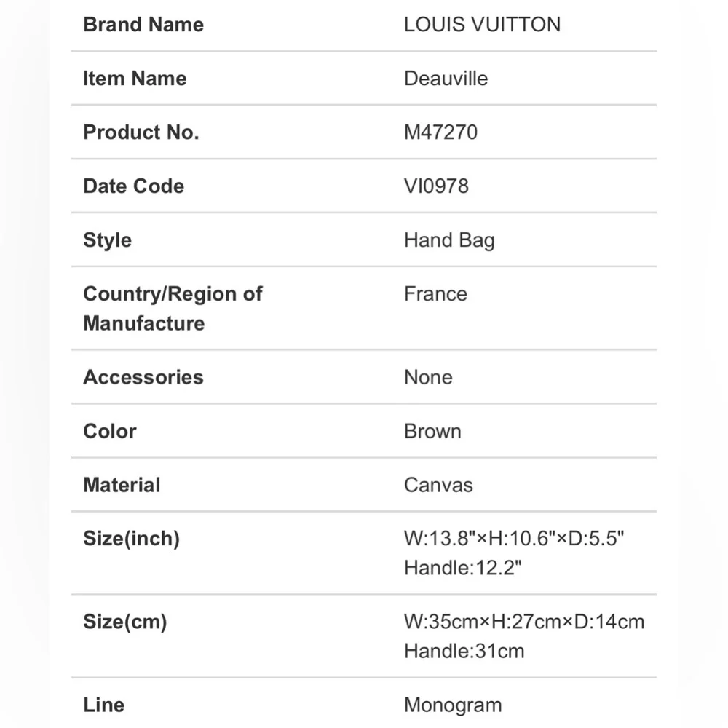Select the Size(inch) row label

coord(131,539)
